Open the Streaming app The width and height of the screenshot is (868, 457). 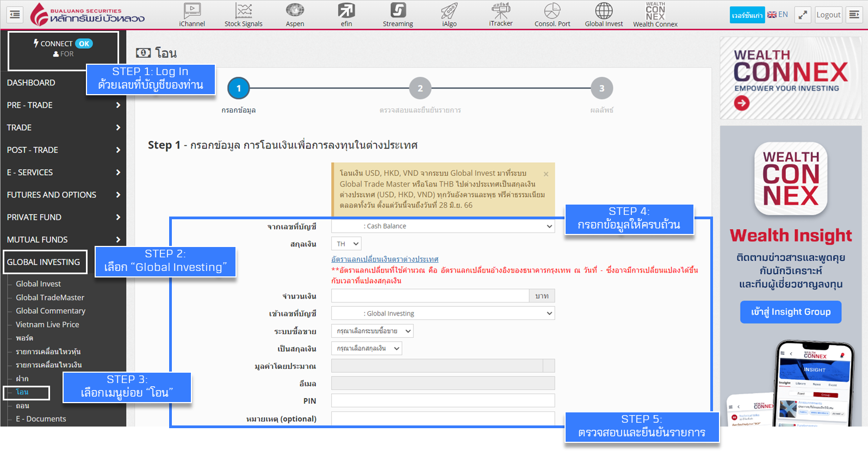398,15
